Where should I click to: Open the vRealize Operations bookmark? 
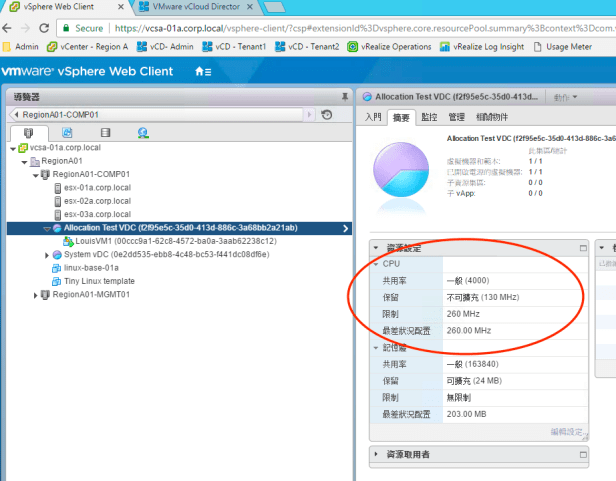[x=389, y=46]
